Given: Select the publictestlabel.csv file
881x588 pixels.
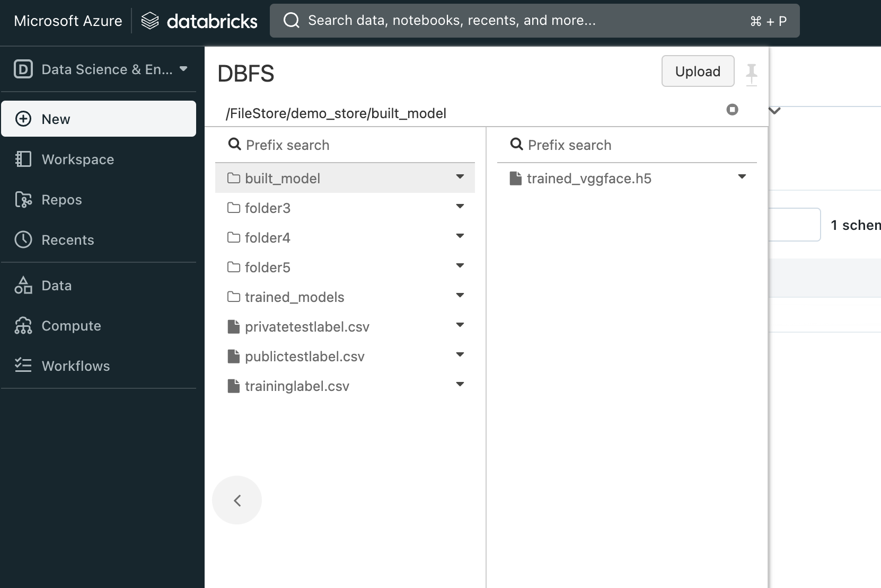Looking at the screenshot, I should point(345,356).
